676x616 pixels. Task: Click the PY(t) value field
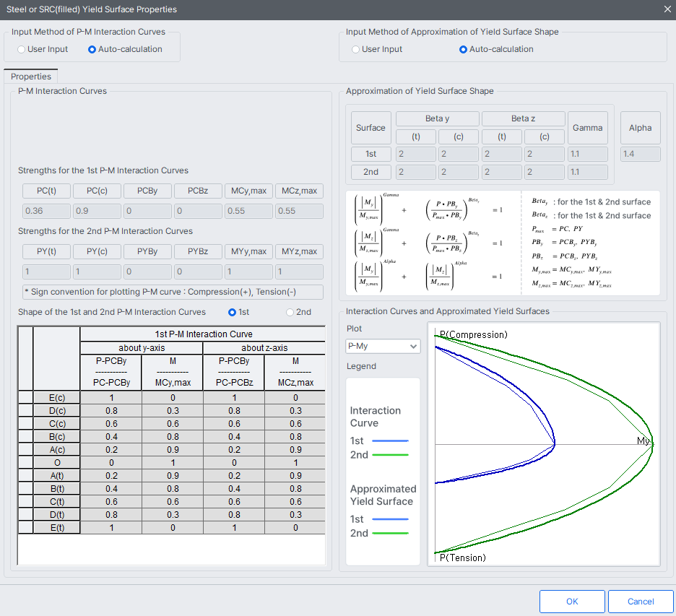point(46,272)
